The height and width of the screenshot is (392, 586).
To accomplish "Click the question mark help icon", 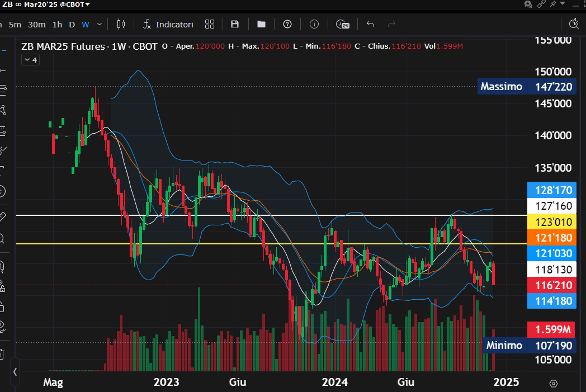I will coord(287,24).
